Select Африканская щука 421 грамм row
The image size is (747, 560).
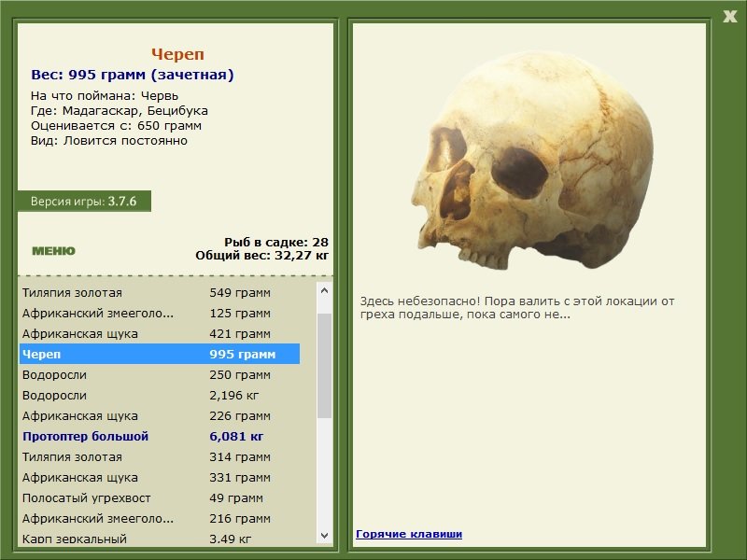[160, 333]
